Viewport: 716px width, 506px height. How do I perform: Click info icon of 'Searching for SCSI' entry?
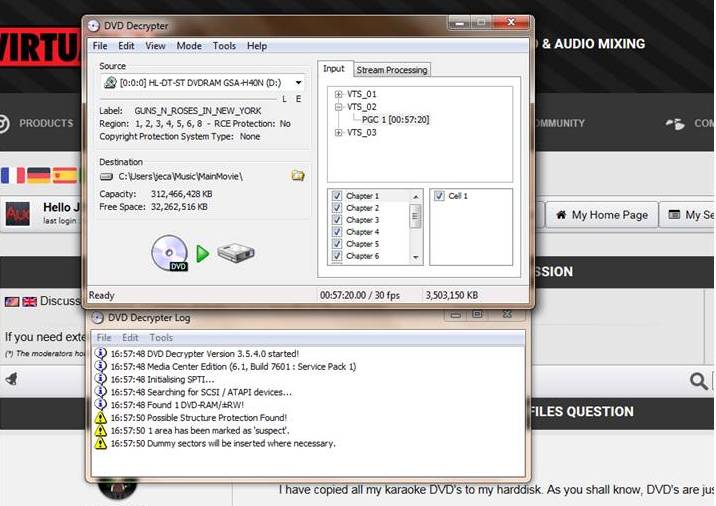click(100, 391)
